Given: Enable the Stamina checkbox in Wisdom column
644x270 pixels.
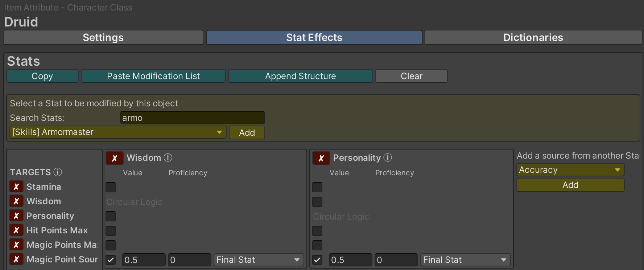Looking at the screenshot, I should coord(111,187).
